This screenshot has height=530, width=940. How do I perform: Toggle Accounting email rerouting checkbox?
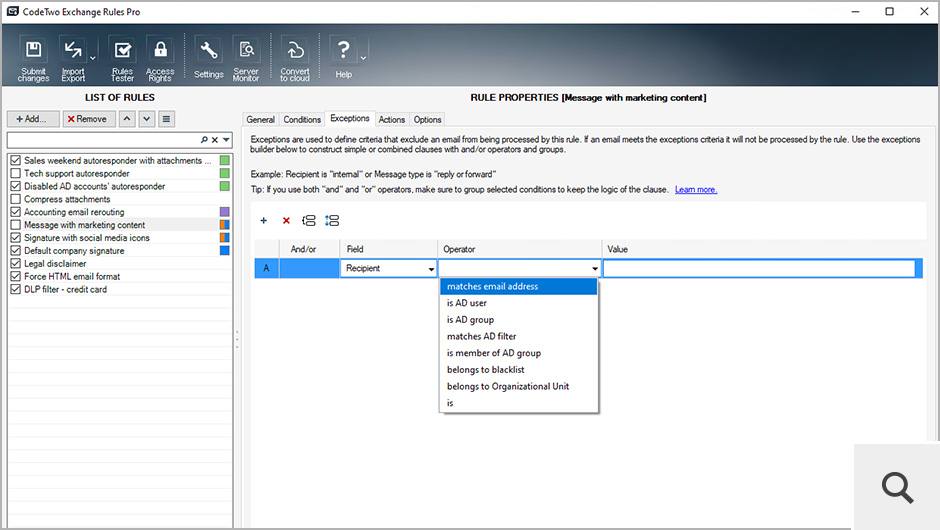pyautogui.click(x=16, y=212)
